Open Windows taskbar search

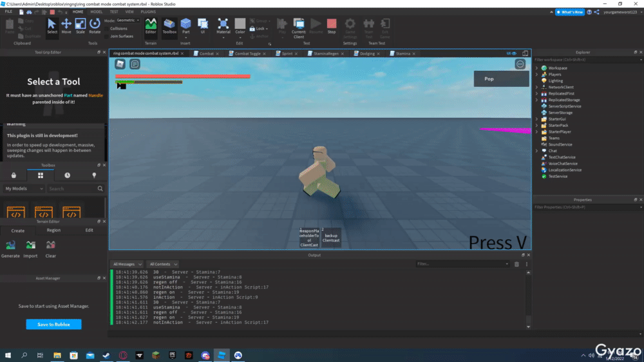[x=24, y=355]
